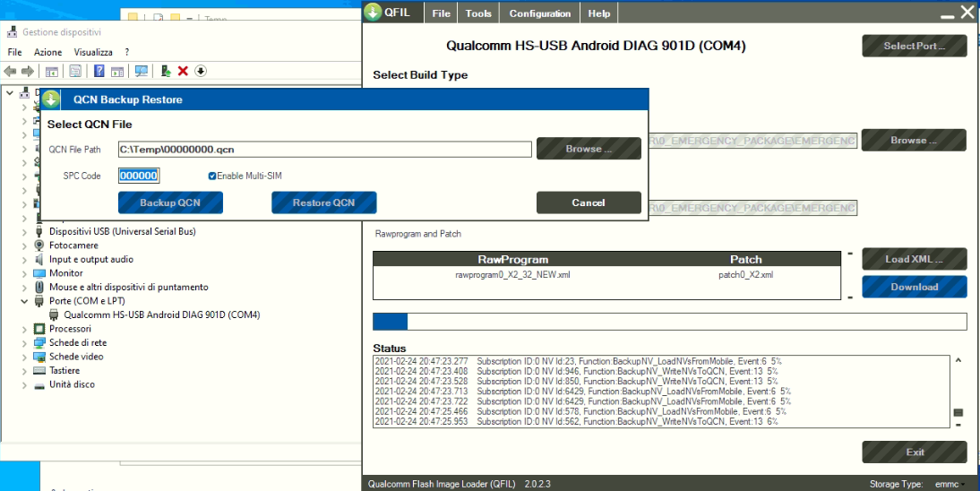Collapse the Porte (COM e LPT) category
The height and width of the screenshot is (491, 980).
click(24, 301)
